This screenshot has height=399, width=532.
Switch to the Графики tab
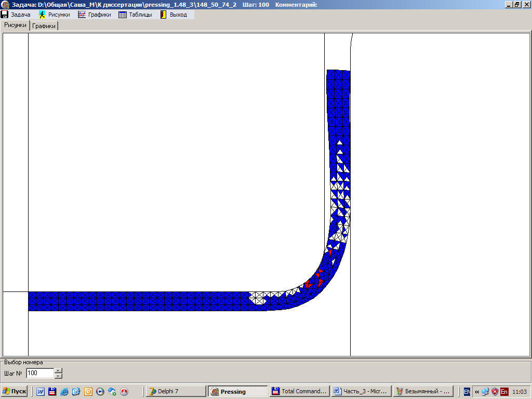tap(44, 26)
